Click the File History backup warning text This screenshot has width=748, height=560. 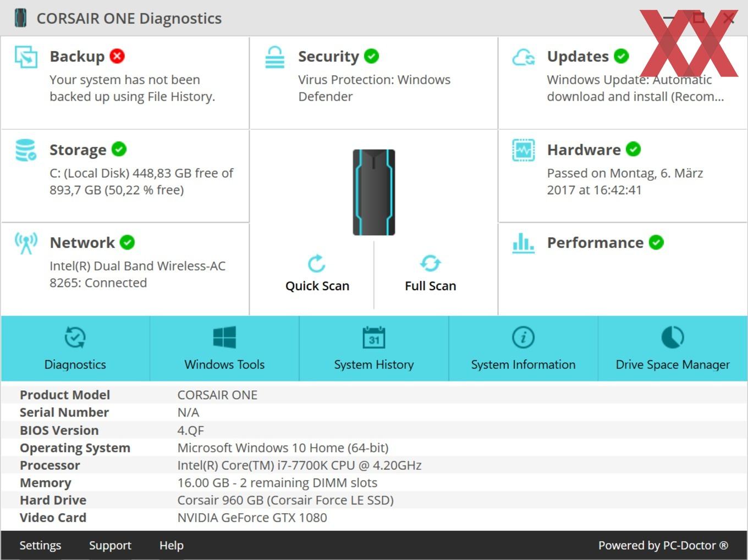[133, 88]
